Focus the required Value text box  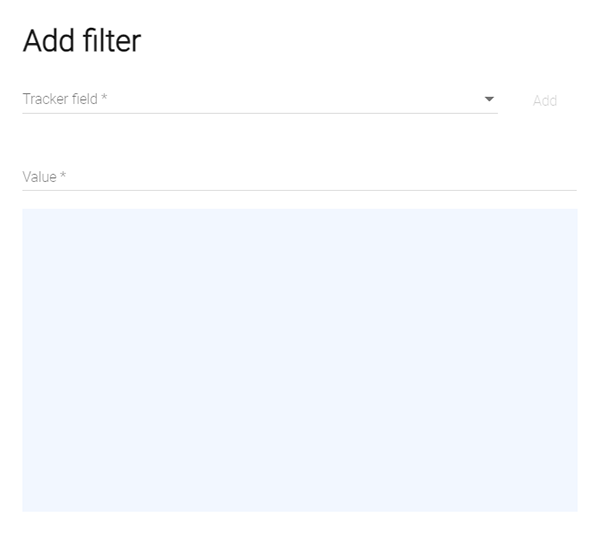[299, 177]
